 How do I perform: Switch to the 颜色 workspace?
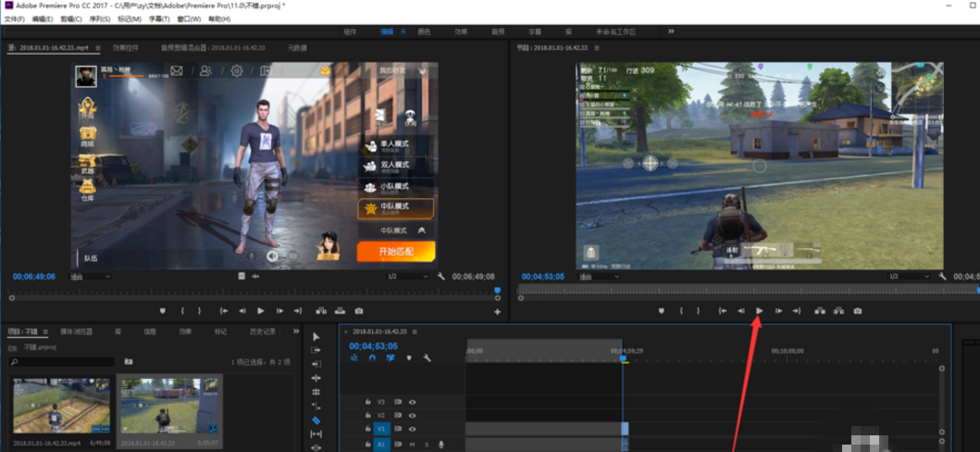coord(424,31)
